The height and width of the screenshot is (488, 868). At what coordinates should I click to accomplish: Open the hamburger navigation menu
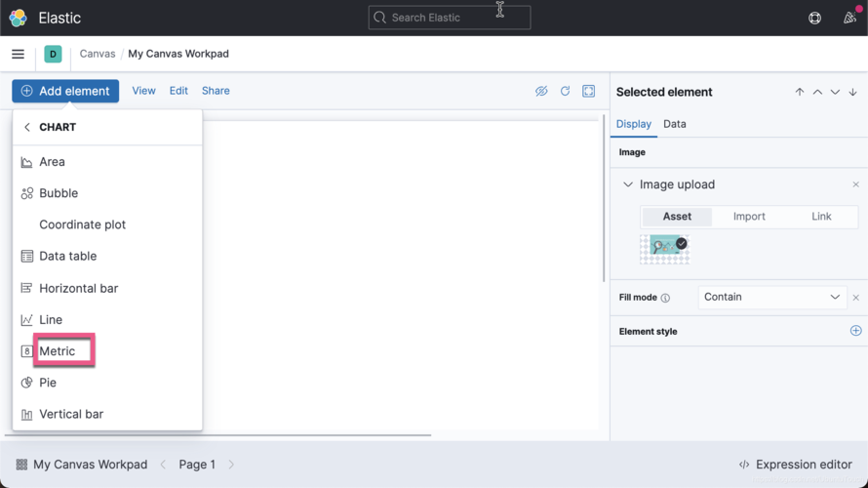point(18,54)
